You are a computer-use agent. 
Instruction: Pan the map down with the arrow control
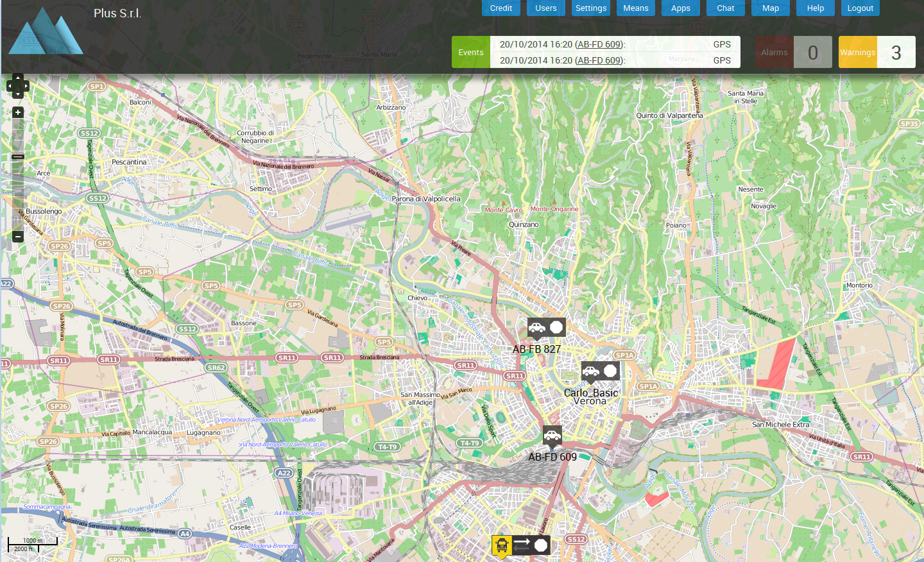coord(18,94)
